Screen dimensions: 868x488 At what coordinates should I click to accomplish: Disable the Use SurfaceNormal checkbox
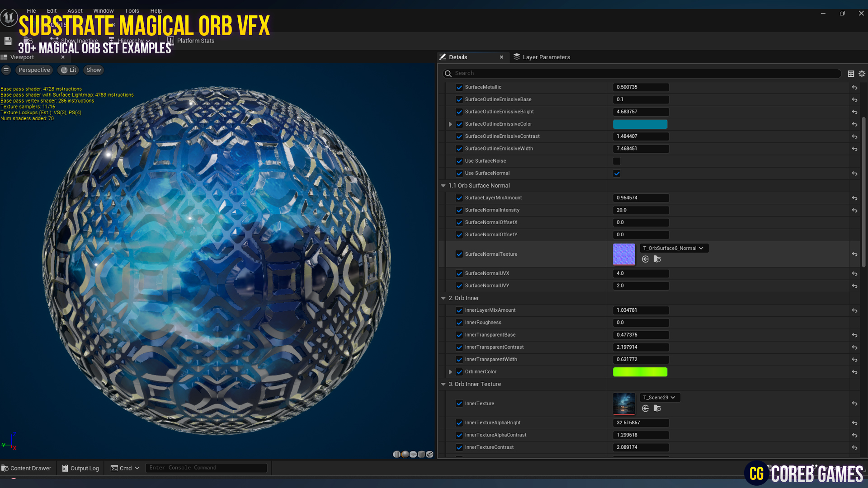[617, 173]
